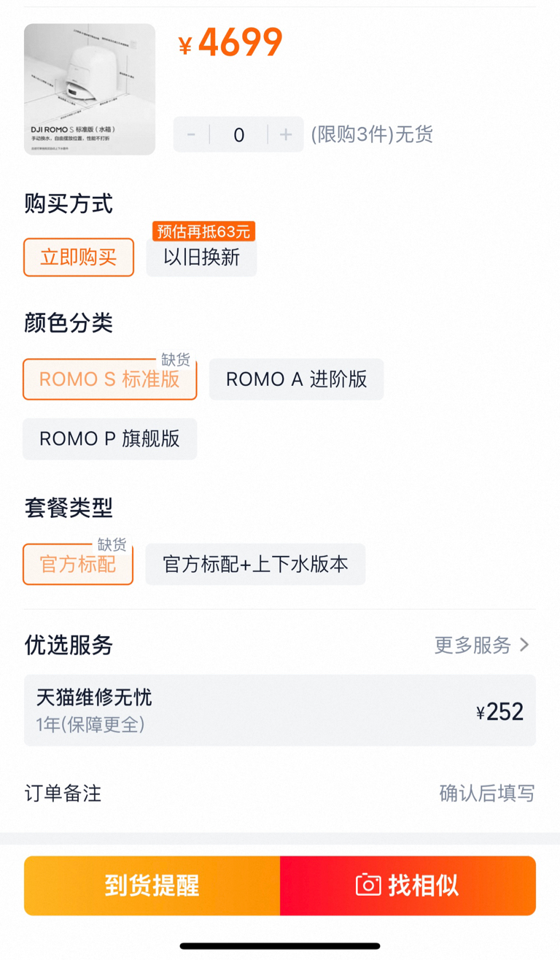Select 立即购买 purchase method
The image size is (560, 960).
coord(79,258)
